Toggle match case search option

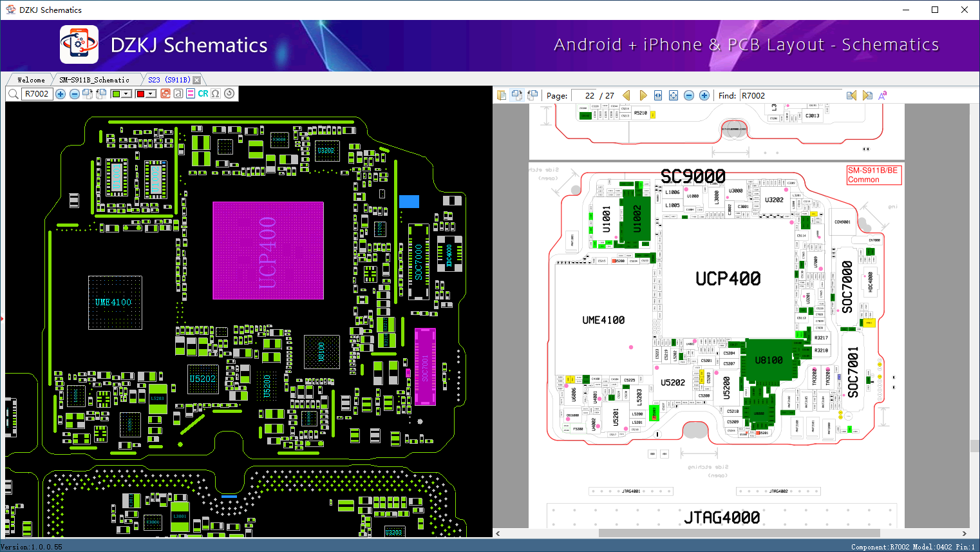click(883, 95)
